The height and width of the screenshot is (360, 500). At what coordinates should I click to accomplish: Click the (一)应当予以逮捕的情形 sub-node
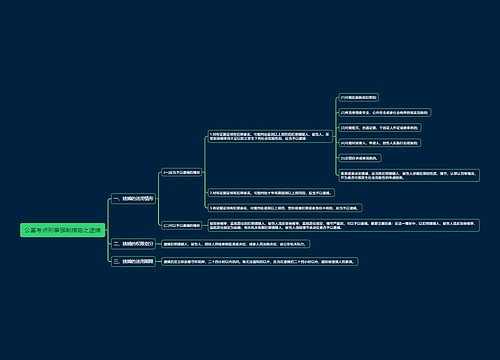(x=182, y=173)
